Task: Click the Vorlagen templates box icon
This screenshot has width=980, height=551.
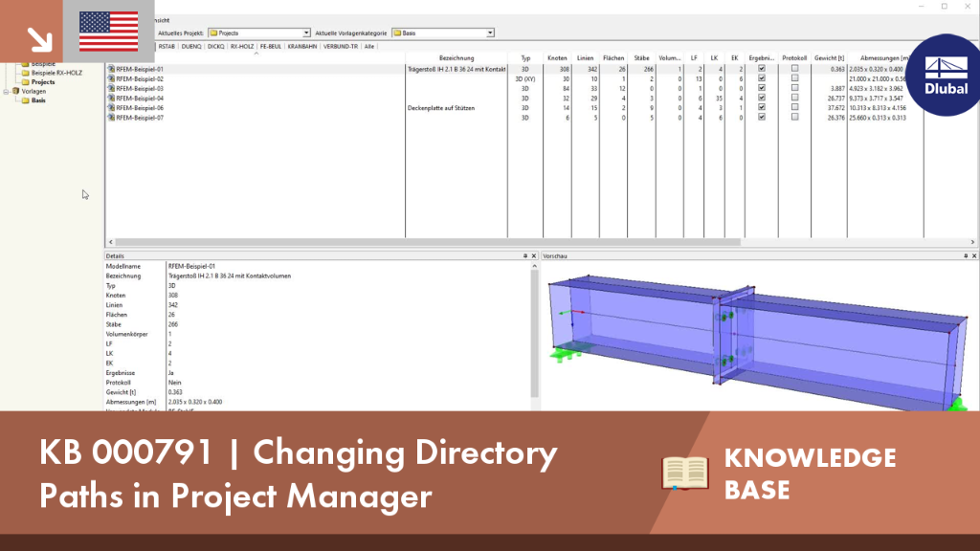Action: point(16,91)
